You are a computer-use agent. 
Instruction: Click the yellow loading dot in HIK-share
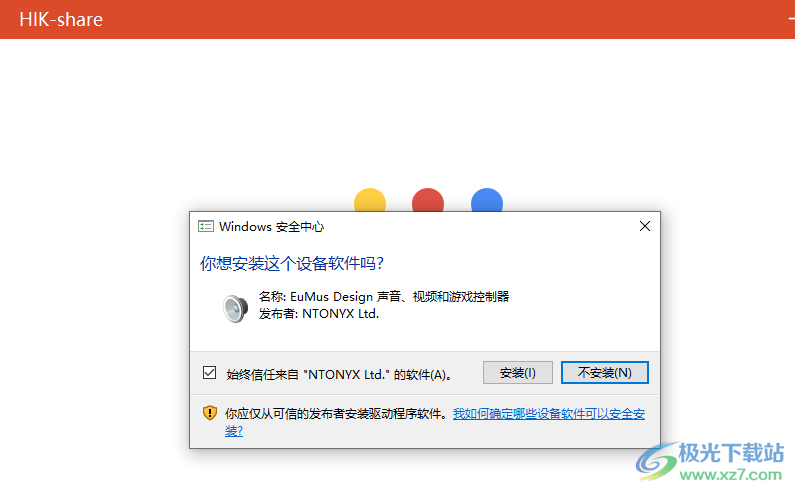370,200
